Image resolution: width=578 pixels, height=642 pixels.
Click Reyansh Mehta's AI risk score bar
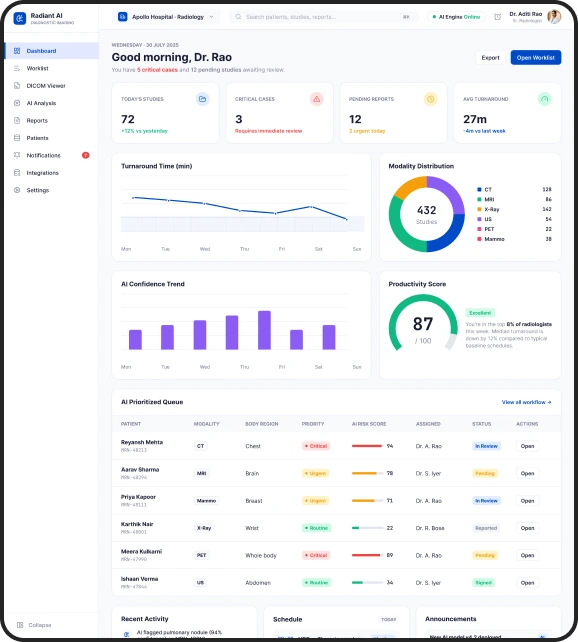pos(367,446)
